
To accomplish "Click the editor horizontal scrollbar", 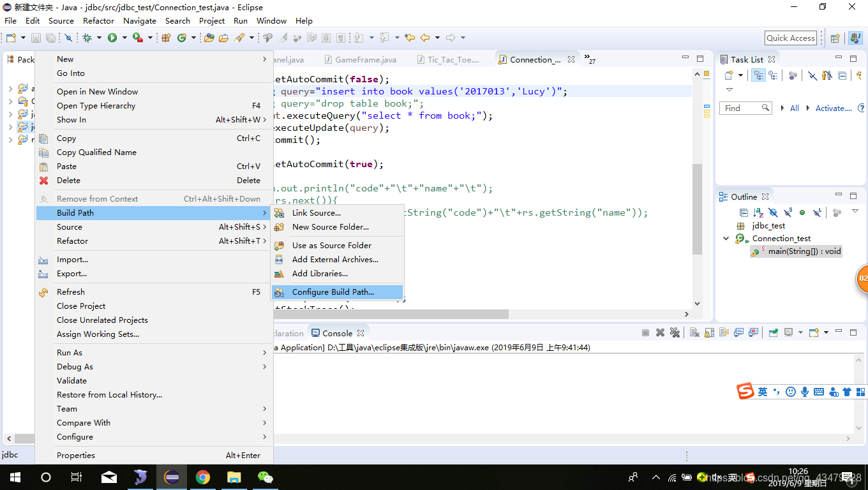I will point(391,314).
